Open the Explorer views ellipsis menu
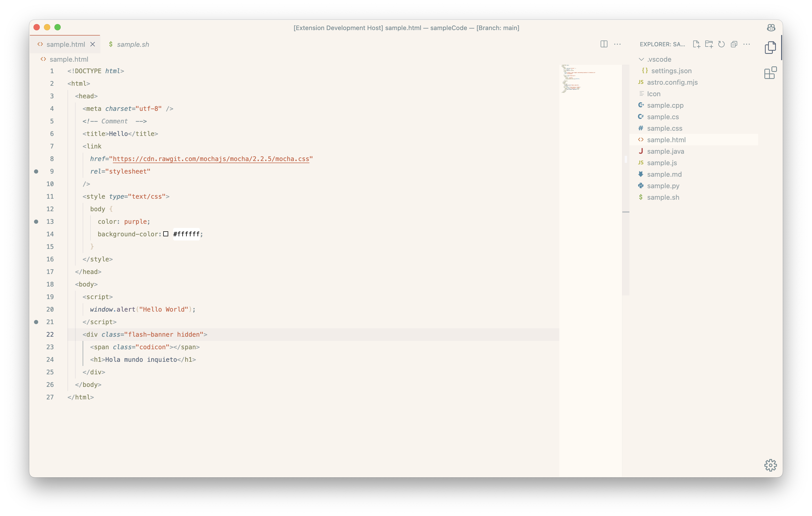Image resolution: width=812 pixels, height=516 pixels. point(747,44)
